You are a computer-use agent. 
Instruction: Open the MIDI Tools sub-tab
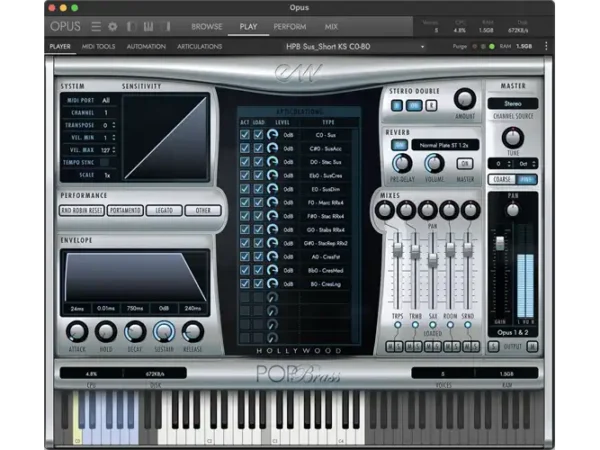click(x=98, y=46)
